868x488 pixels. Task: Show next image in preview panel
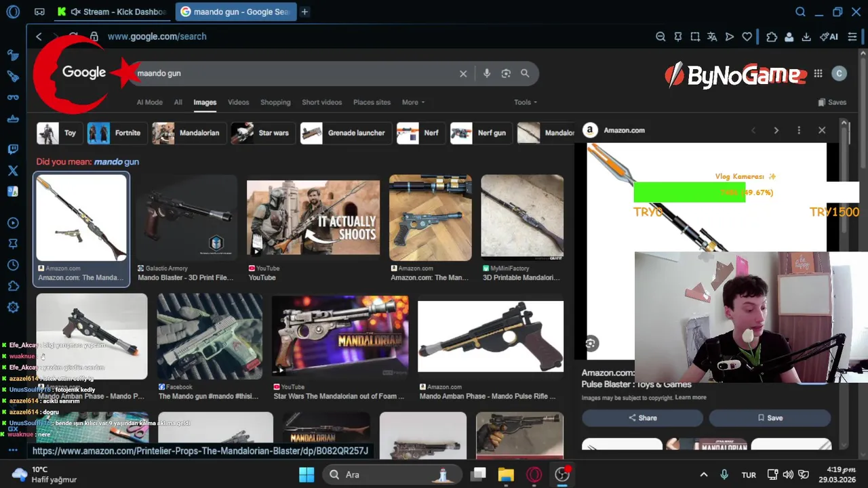click(776, 130)
